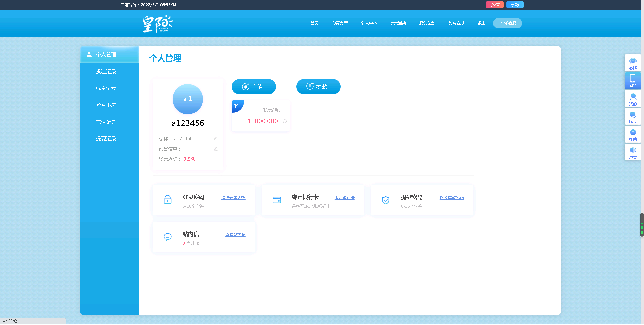
Task: Click the green scrollbar handle on right edge
Action: point(642,225)
